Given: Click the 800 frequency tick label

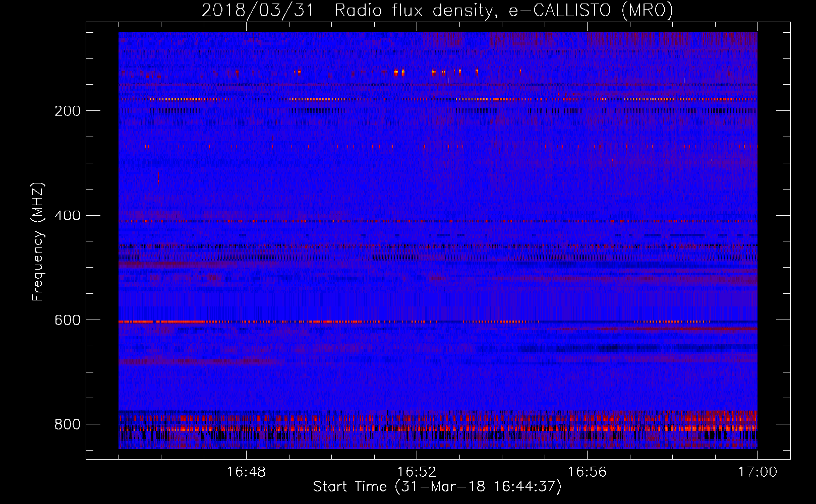Looking at the screenshot, I should [x=68, y=424].
